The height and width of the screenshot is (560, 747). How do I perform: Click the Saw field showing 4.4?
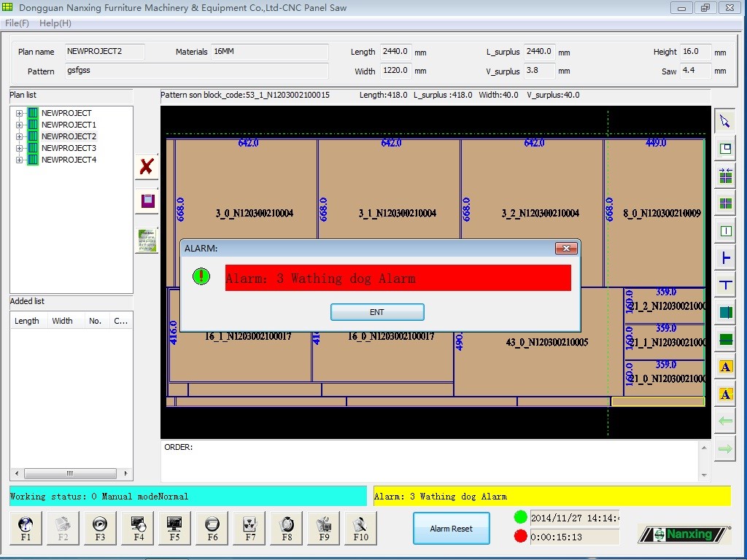[x=695, y=71]
